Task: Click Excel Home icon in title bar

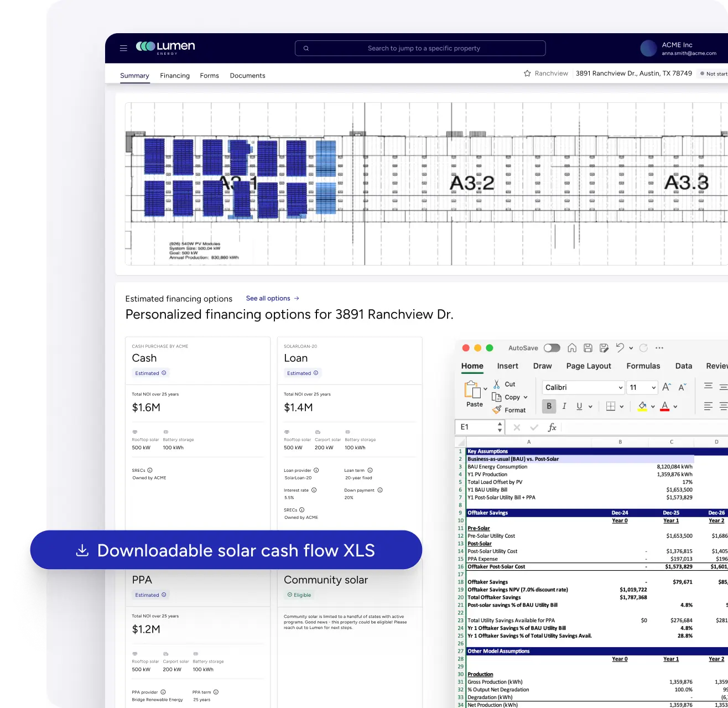Action: click(572, 348)
